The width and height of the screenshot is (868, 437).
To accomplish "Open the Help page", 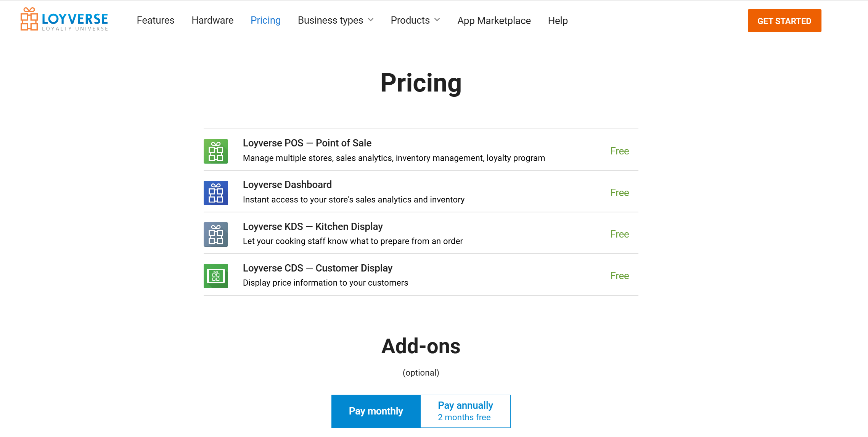I will pyautogui.click(x=558, y=21).
